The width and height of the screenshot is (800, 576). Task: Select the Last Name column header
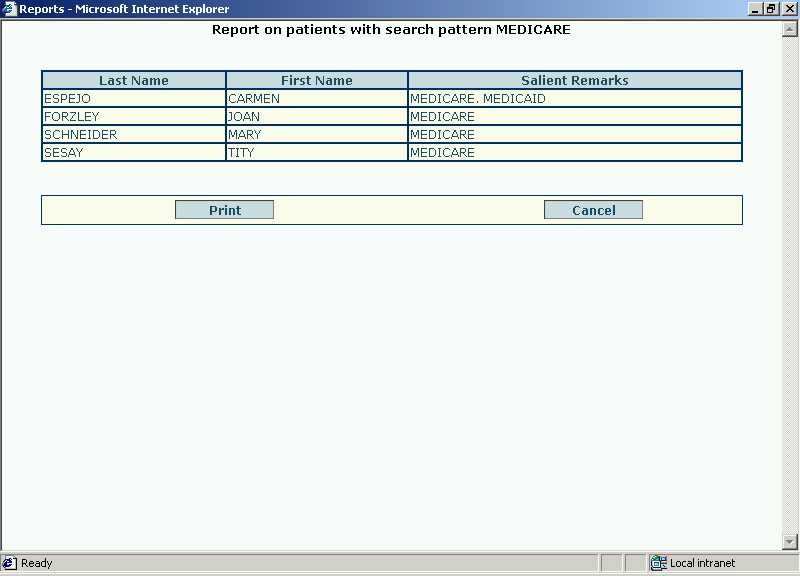(134, 80)
